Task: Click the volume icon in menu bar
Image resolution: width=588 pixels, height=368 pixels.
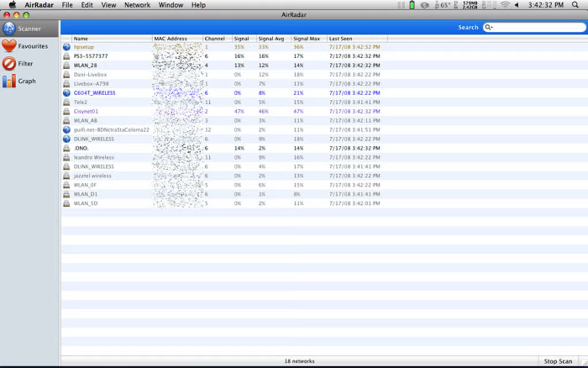Action: 517,5
